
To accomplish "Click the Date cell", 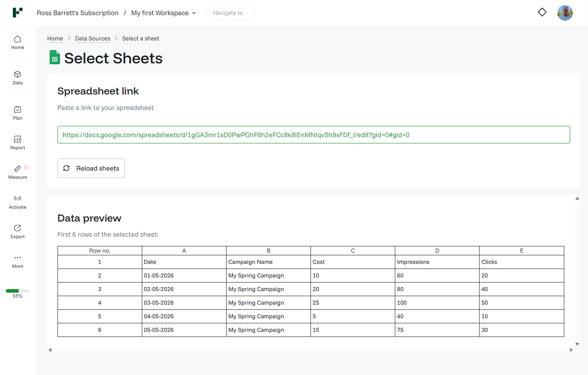I will pos(184,262).
